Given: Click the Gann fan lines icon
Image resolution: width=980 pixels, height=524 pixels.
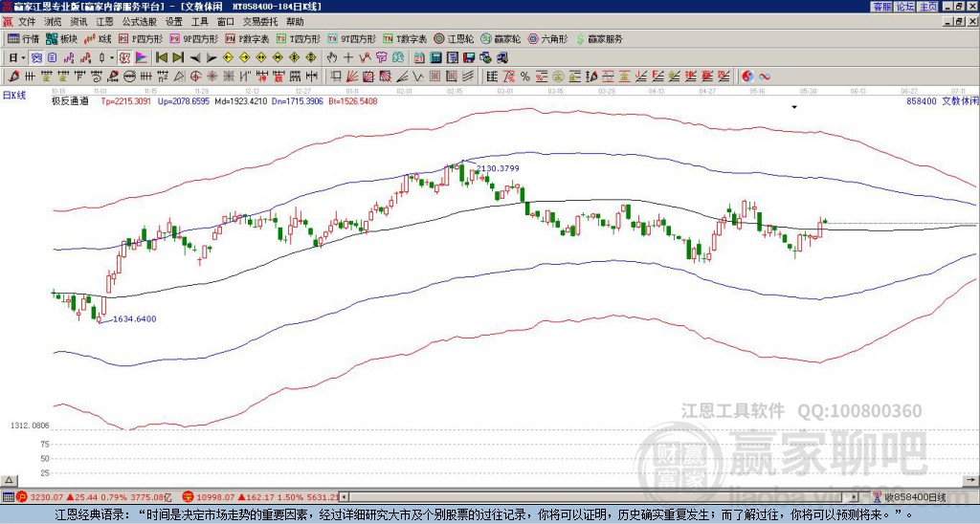Looking at the screenshot, I should click(x=352, y=76).
